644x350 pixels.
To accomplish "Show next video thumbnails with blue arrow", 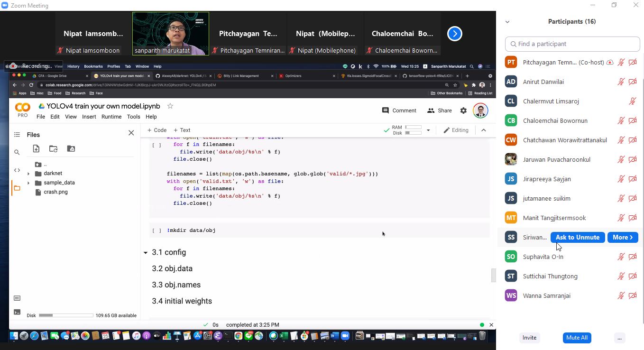I will coord(454,34).
